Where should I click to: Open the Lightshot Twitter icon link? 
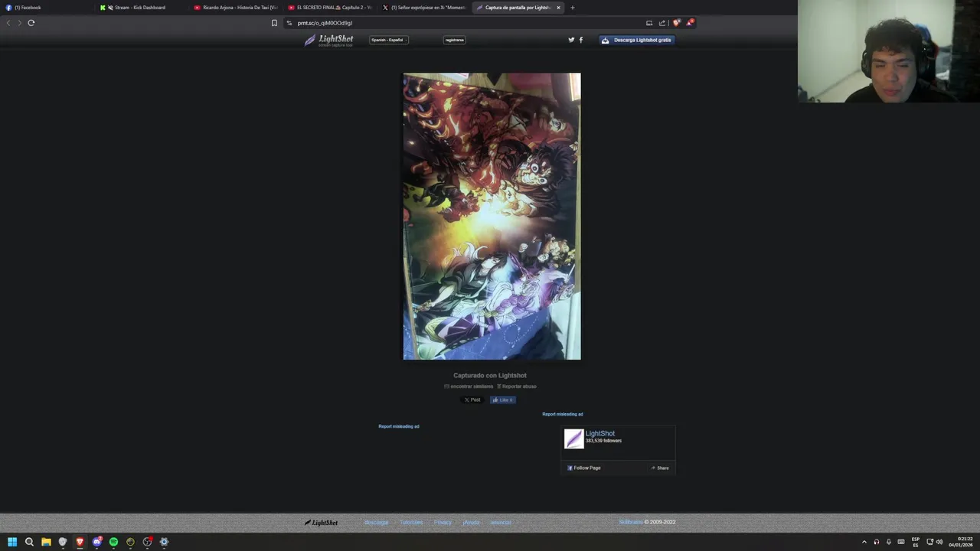pyautogui.click(x=571, y=40)
